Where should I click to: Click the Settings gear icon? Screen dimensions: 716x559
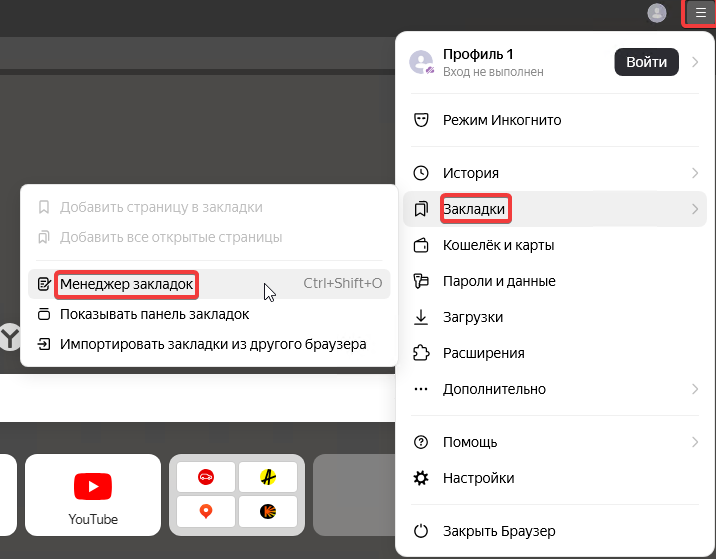point(421,478)
